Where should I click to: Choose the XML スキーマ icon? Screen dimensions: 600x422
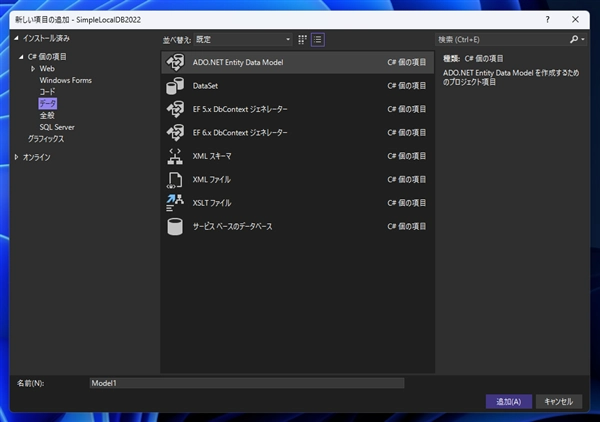point(175,156)
